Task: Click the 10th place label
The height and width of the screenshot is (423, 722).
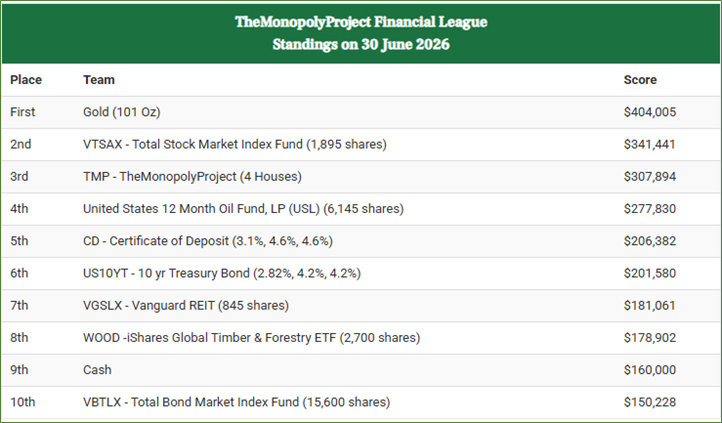Action: pyautogui.click(x=23, y=402)
